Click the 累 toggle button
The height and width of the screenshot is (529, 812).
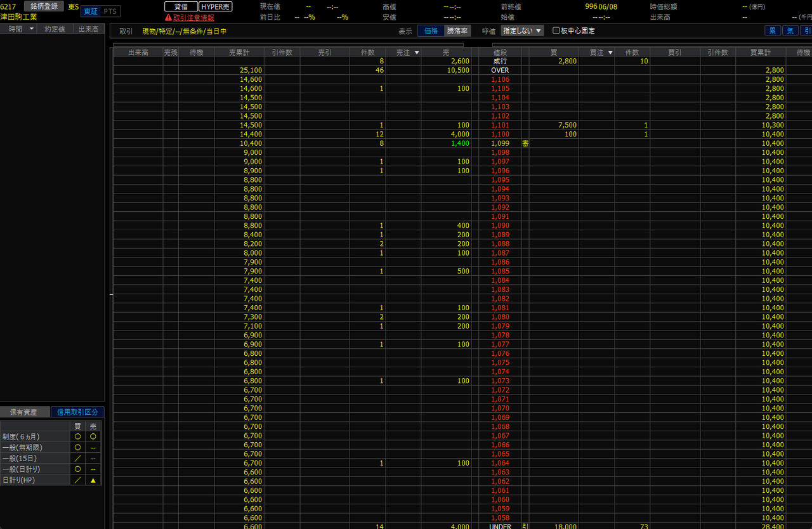point(772,30)
